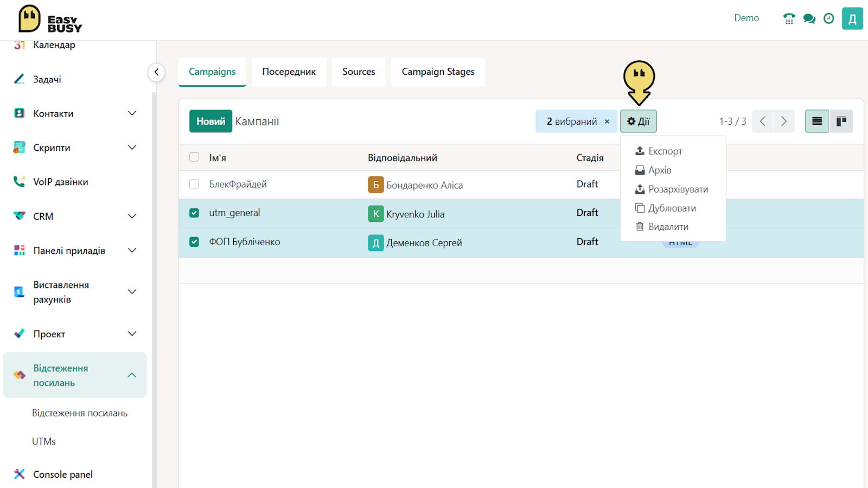868x488 pixels.
Task: Click the Новий button
Action: pyautogui.click(x=210, y=121)
